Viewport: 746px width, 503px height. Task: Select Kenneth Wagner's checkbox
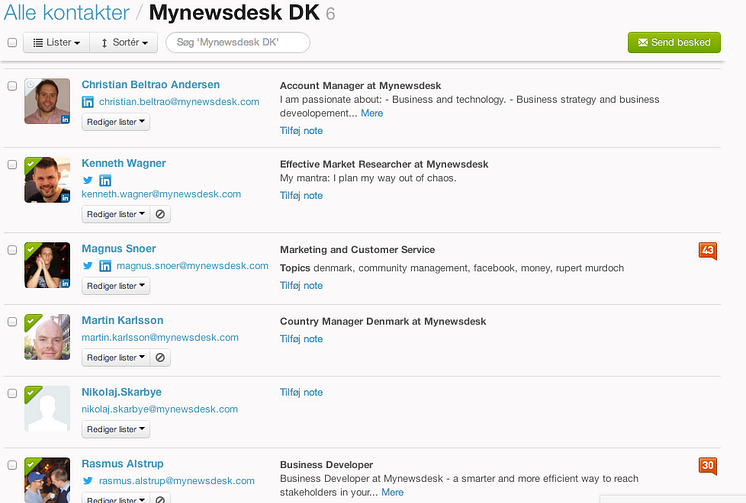point(12,165)
